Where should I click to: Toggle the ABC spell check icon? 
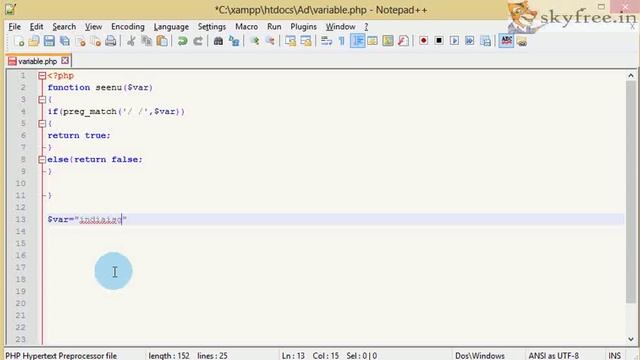506,41
